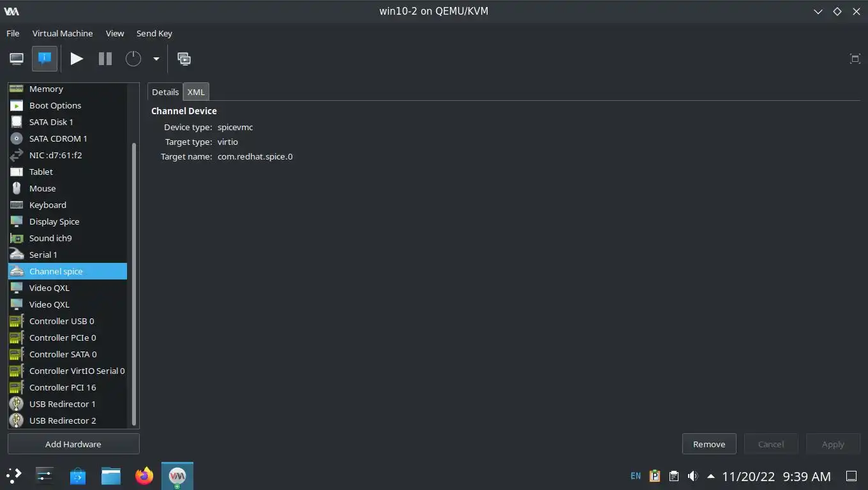Click Virtual Machine Manager taskbar entry
This screenshot has height=490, width=868.
pos(177,476)
